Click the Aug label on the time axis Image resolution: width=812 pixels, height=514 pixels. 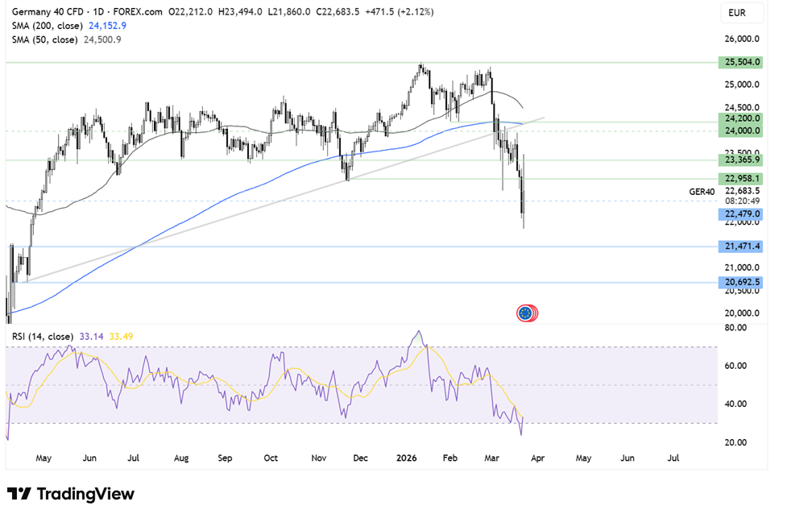[181, 458]
